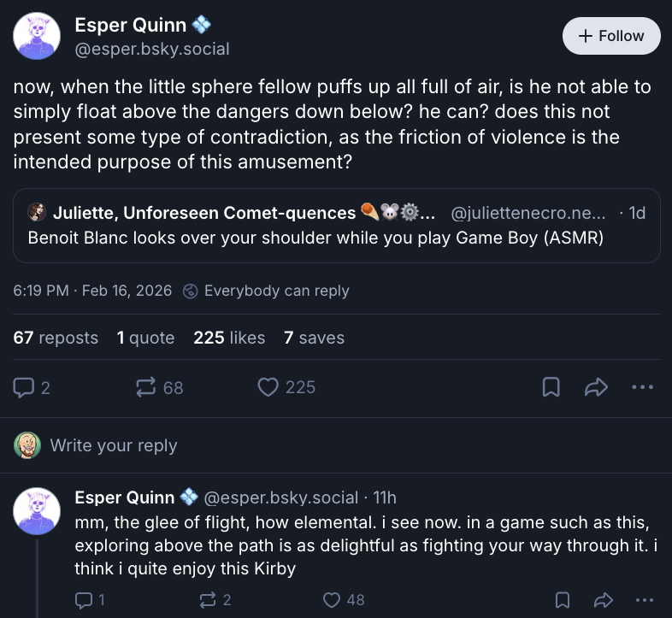This screenshot has width=672, height=618.
Task: View the 1 quote list
Action: click(x=145, y=338)
